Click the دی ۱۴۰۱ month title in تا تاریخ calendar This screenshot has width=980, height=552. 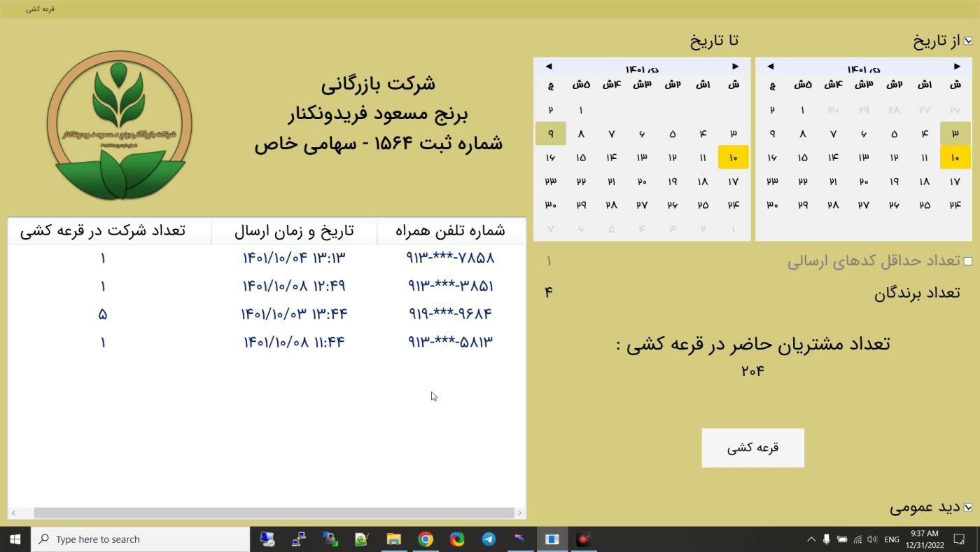(642, 69)
